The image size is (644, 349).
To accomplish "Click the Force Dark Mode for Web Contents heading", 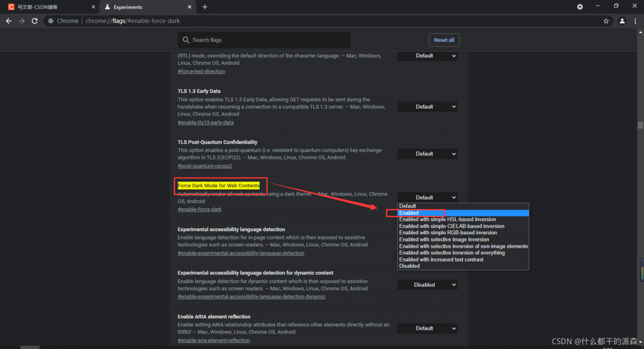I will (x=218, y=186).
